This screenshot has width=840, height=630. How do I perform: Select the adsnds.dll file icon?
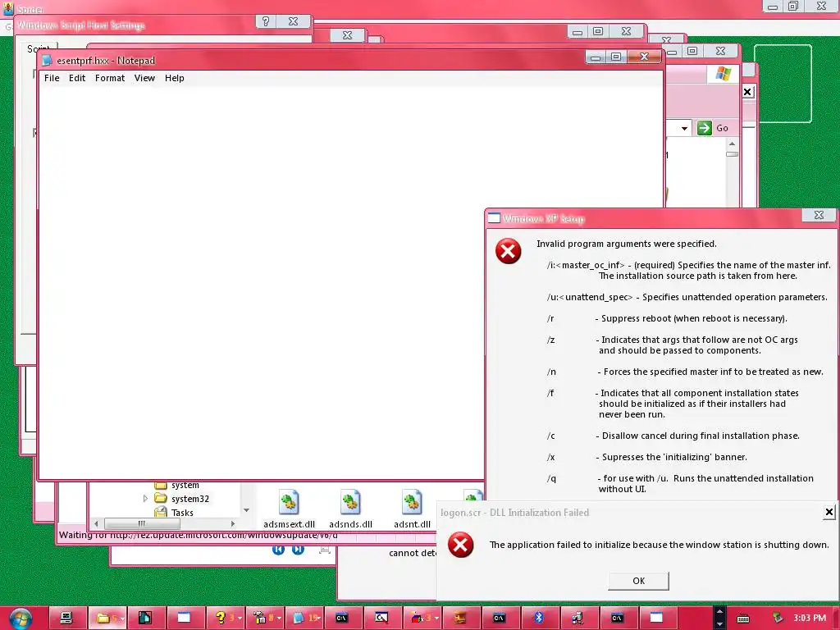tap(350, 502)
